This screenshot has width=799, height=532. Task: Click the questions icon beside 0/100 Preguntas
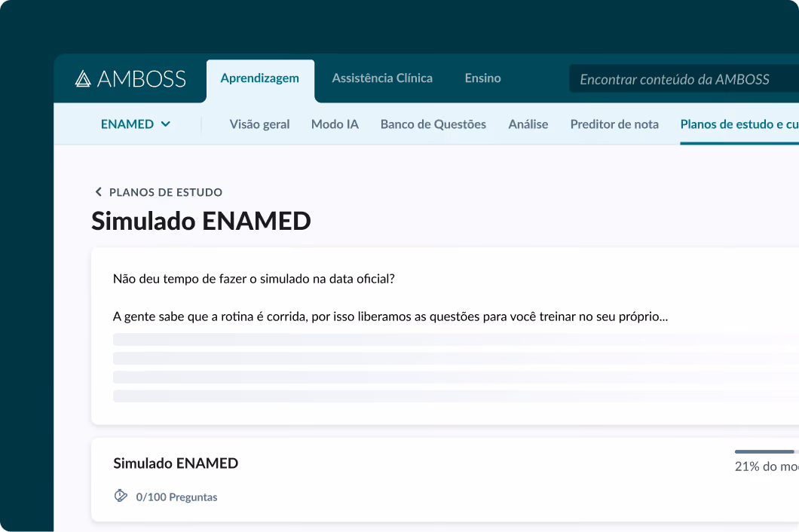click(121, 496)
